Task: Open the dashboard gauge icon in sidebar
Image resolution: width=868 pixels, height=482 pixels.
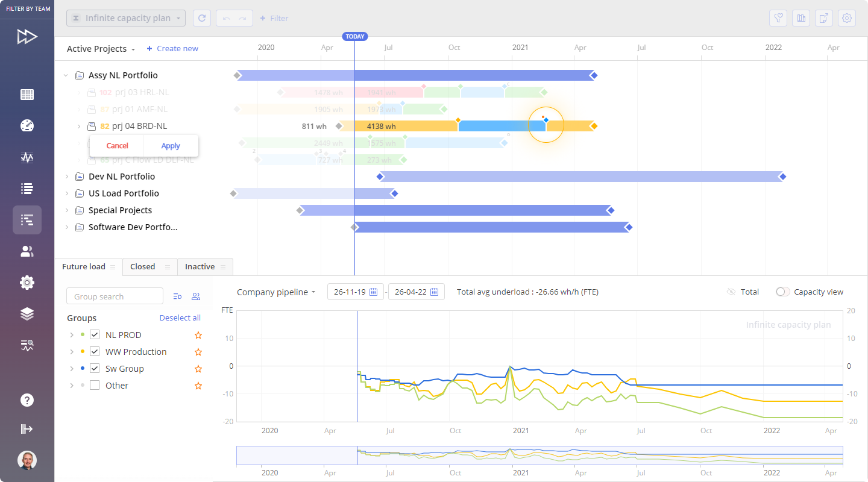Action: 27,125
